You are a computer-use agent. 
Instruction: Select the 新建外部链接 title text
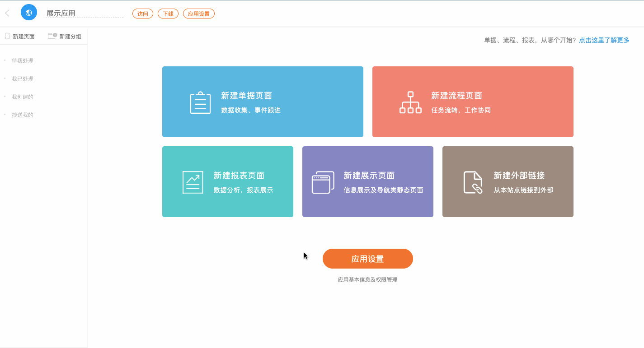519,176
